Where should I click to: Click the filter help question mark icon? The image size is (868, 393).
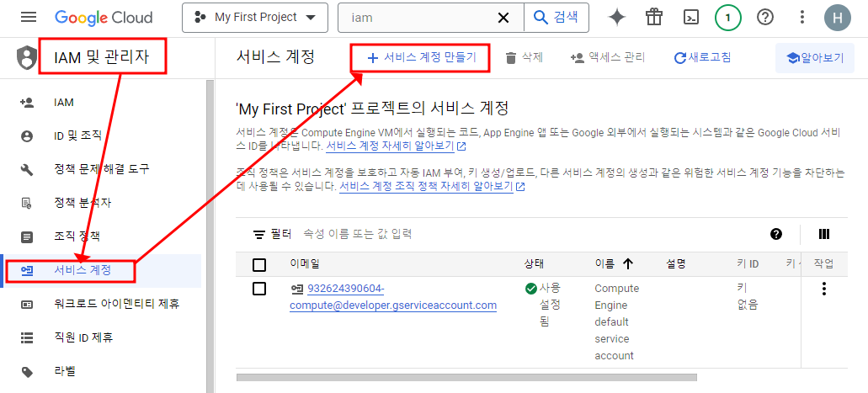776,234
